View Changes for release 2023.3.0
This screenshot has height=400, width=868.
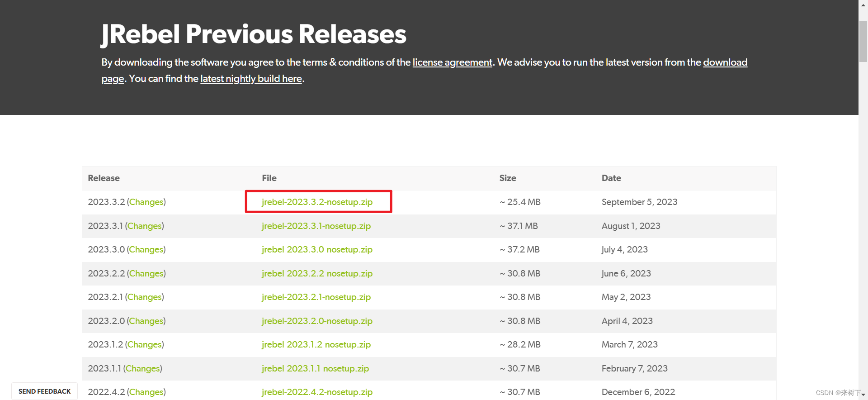click(x=146, y=249)
